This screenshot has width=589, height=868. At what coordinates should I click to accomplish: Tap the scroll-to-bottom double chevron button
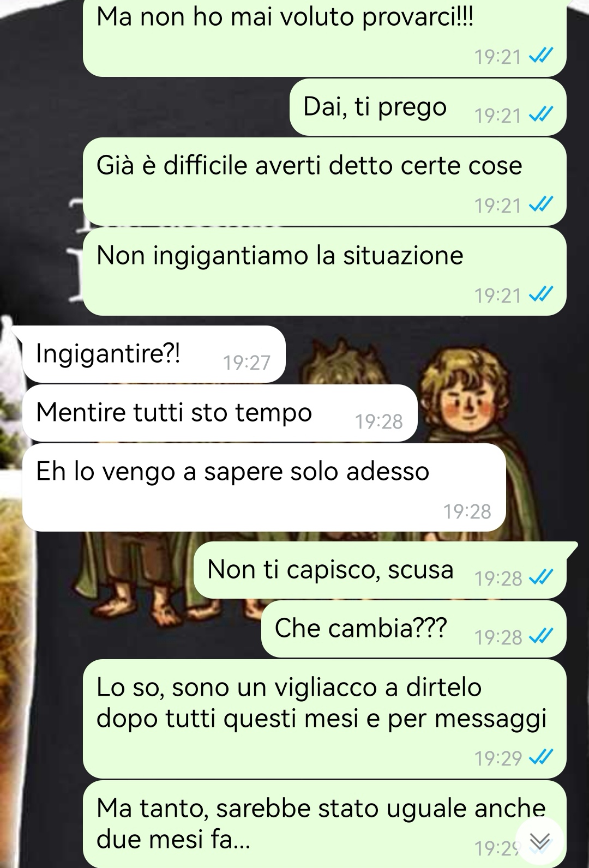[x=540, y=841]
